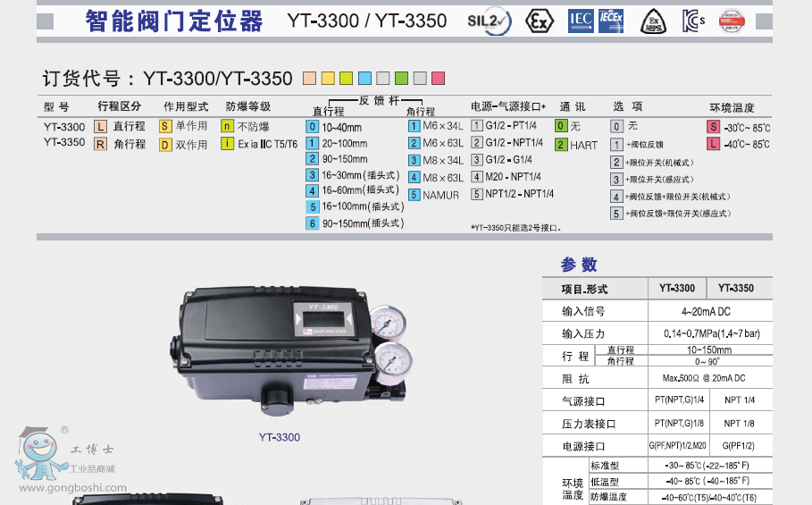Select option box 2 for +限位开关(机械式)
The image size is (812, 505).
coord(616,162)
